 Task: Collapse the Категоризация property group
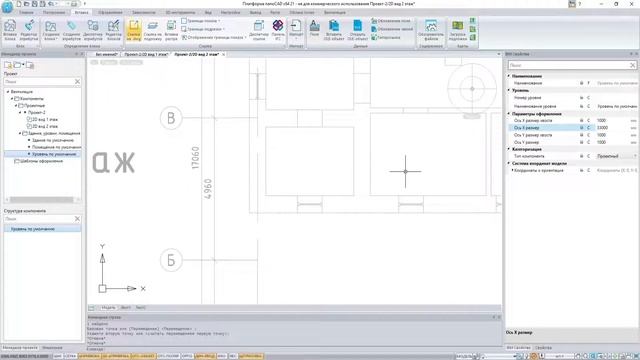[509, 149]
